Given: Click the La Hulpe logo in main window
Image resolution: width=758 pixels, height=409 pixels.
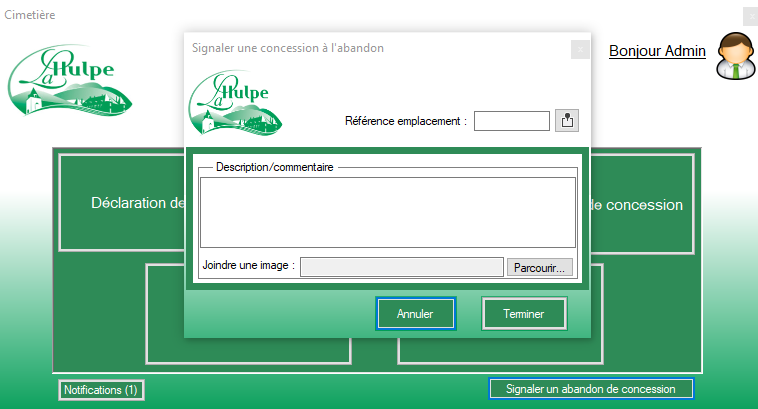Looking at the screenshot, I should click(x=69, y=80).
